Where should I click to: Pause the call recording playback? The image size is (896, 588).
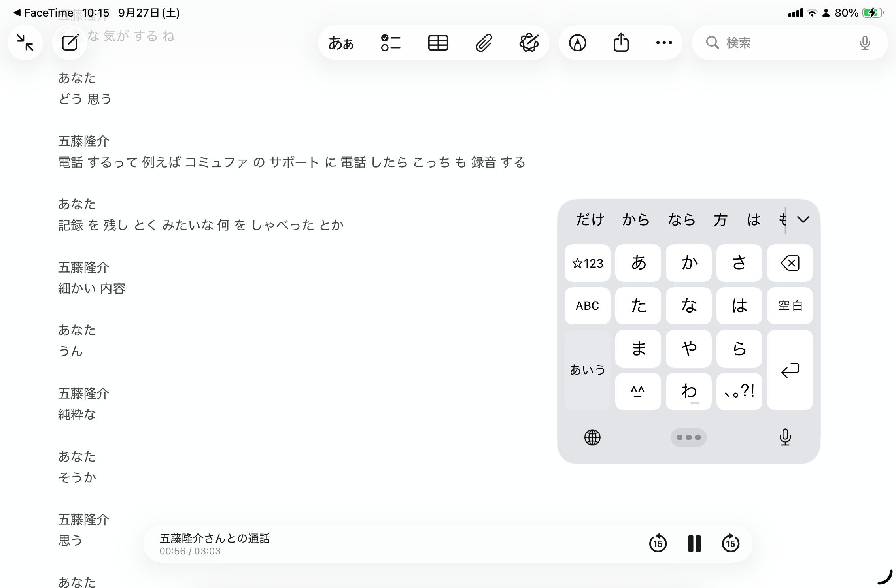pos(694,544)
